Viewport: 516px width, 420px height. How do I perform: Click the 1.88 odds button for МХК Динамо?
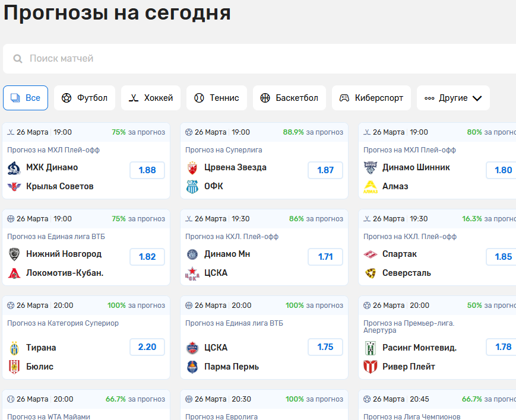coord(147,170)
